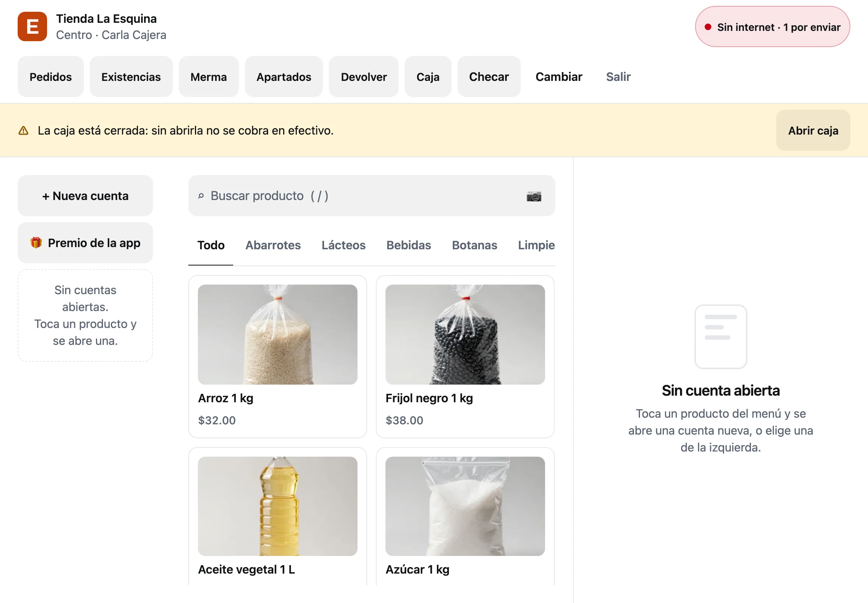868x603 pixels.
Task: Select the Frijol negro 1 kg product
Action: point(465,356)
